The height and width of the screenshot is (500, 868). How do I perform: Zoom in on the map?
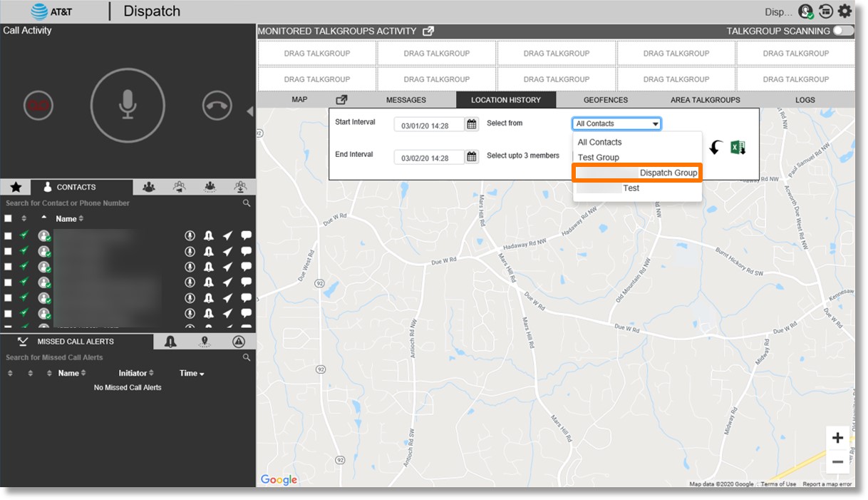coord(837,438)
